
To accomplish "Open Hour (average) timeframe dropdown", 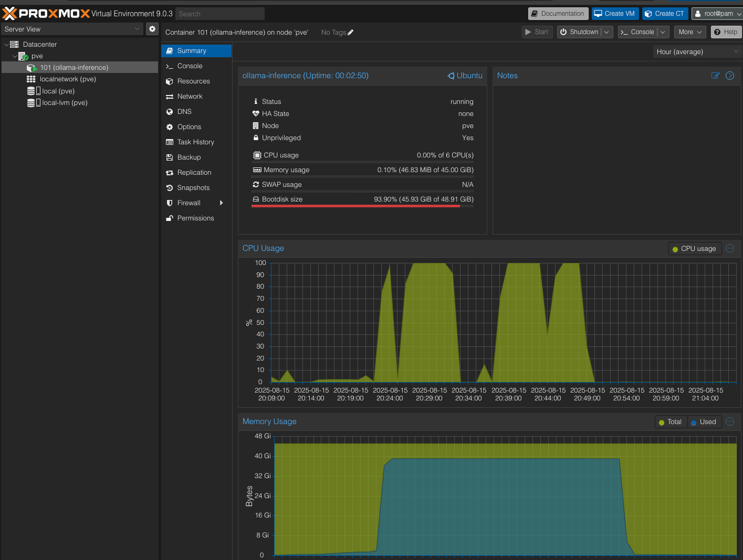I will click(x=697, y=51).
